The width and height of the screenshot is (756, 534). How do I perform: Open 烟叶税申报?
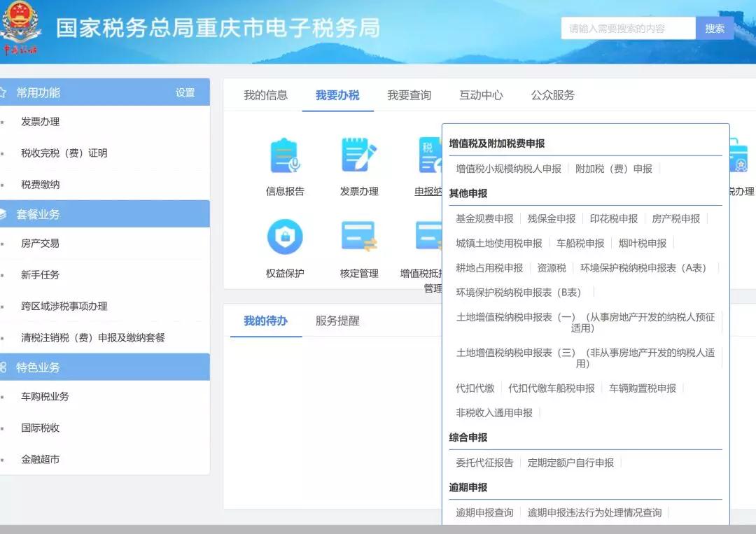coord(642,243)
